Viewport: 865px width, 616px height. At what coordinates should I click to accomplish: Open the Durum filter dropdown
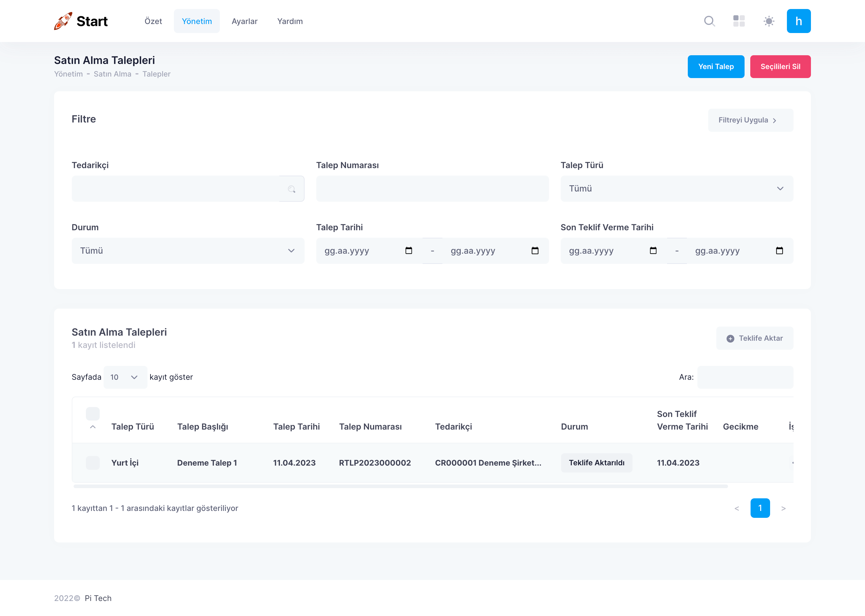click(x=188, y=251)
